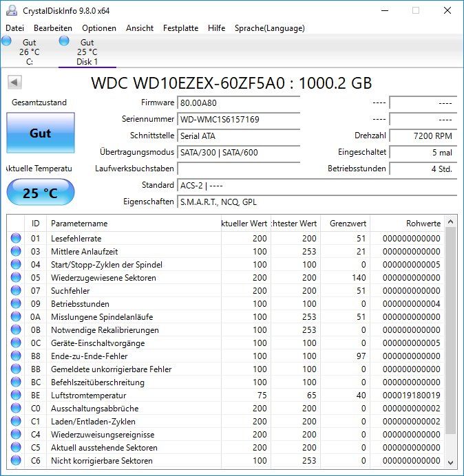The height and width of the screenshot is (476, 464).
Task: Select the C: drive tab at 26 °C
Action: click(x=29, y=52)
